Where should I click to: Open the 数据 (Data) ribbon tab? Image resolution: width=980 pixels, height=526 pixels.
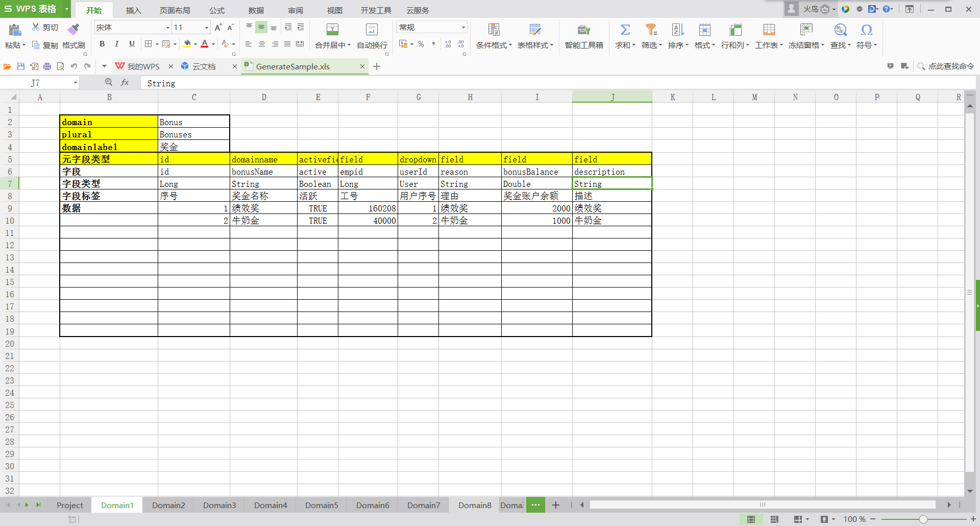256,10
